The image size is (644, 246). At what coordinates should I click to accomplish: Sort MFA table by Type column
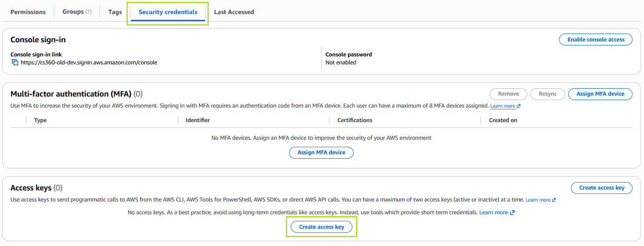point(40,120)
